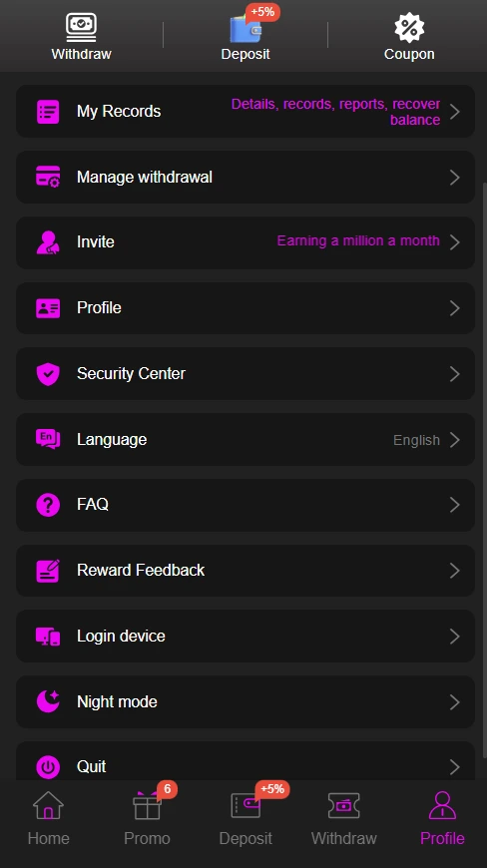Tap the Withdraw cash icon at top
The height and width of the screenshot is (868, 487).
click(82, 28)
